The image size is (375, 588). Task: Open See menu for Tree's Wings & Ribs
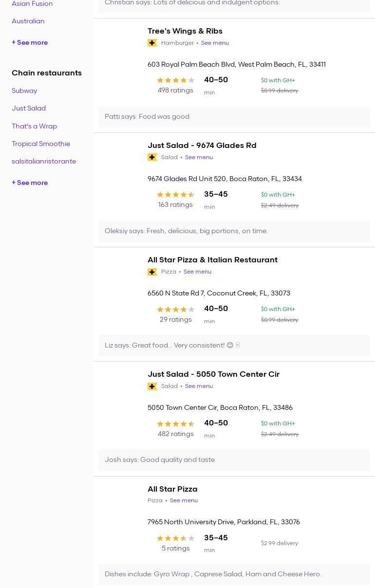click(x=215, y=43)
